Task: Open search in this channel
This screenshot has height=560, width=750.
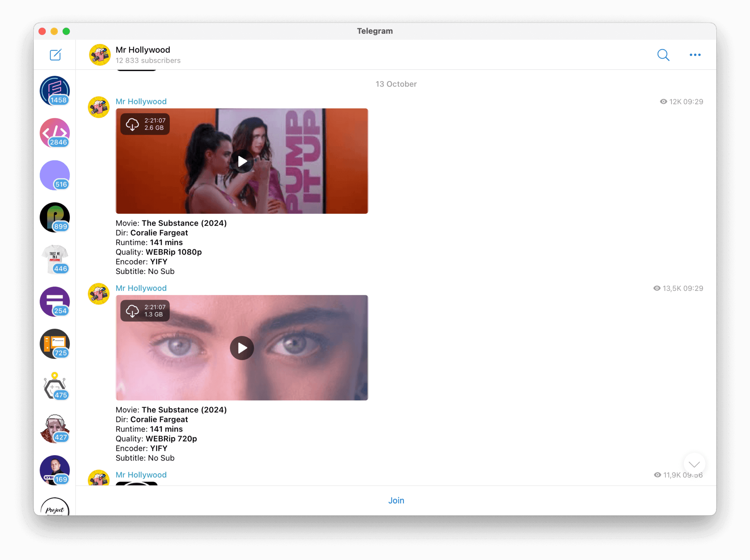Action: coord(663,55)
